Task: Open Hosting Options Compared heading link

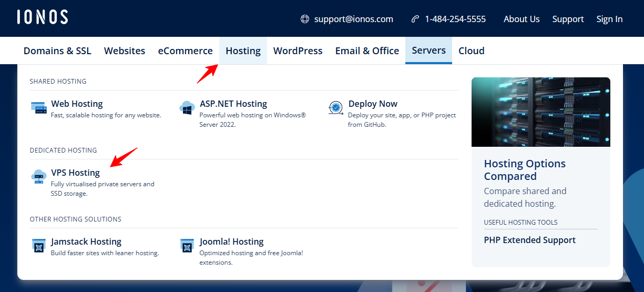Action: coord(525,170)
